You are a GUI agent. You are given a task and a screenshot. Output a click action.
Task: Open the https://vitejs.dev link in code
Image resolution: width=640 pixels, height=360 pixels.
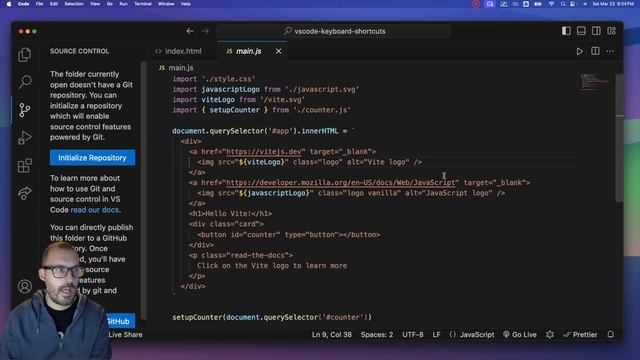(x=264, y=151)
